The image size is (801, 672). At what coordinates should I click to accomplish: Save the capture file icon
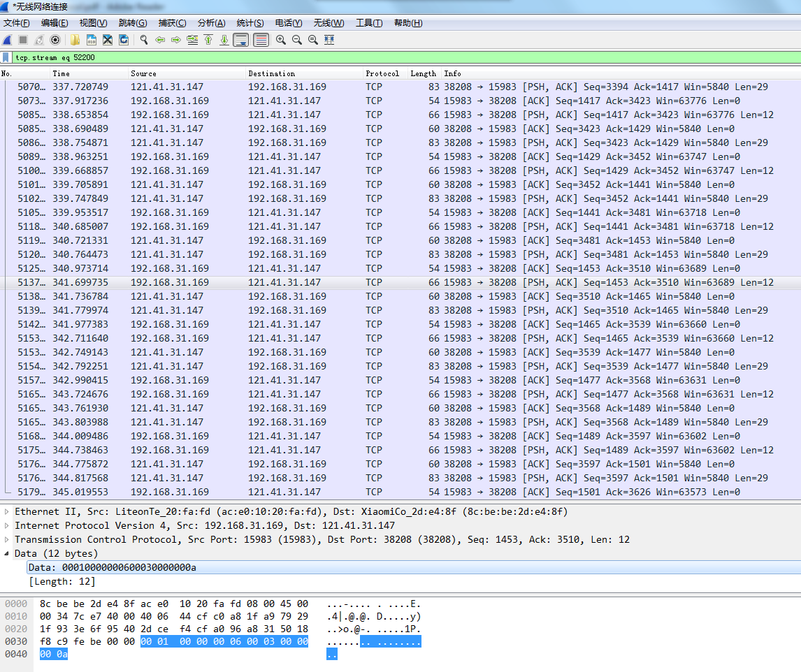pyautogui.click(x=92, y=40)
